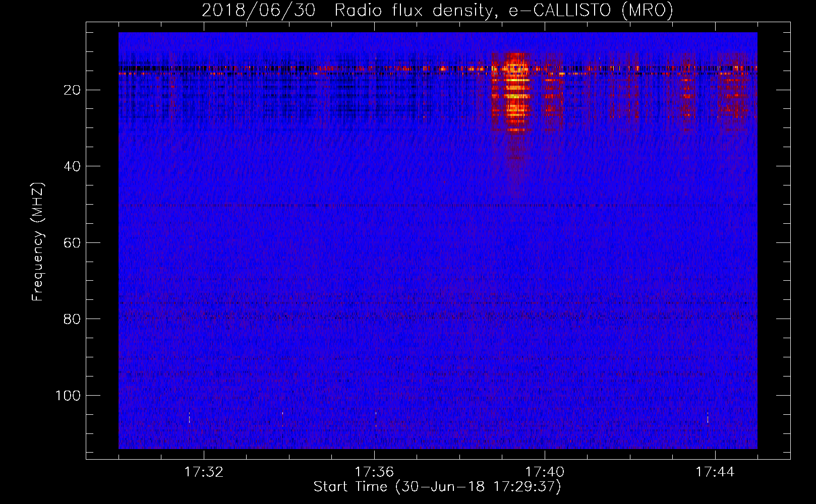Click the 'Frequency (MHZ)' axis label
Image resolution: width=816 pixels, height=504 pixels.
point(38,241)
